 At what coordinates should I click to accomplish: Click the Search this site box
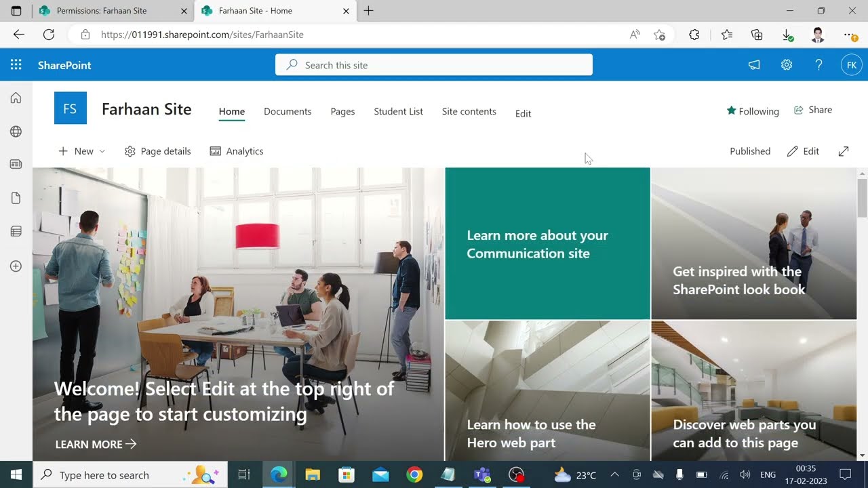coord(434,65)
